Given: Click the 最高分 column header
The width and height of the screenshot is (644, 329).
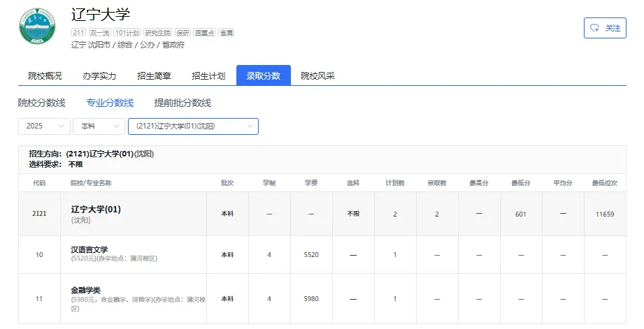Looking at the screenshot, I should (479, 183).
